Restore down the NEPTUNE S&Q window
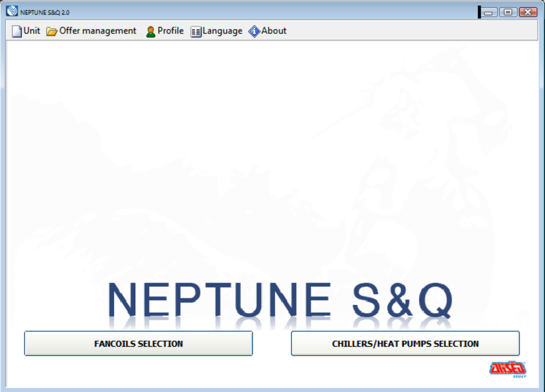 click(x=507, y=12)
